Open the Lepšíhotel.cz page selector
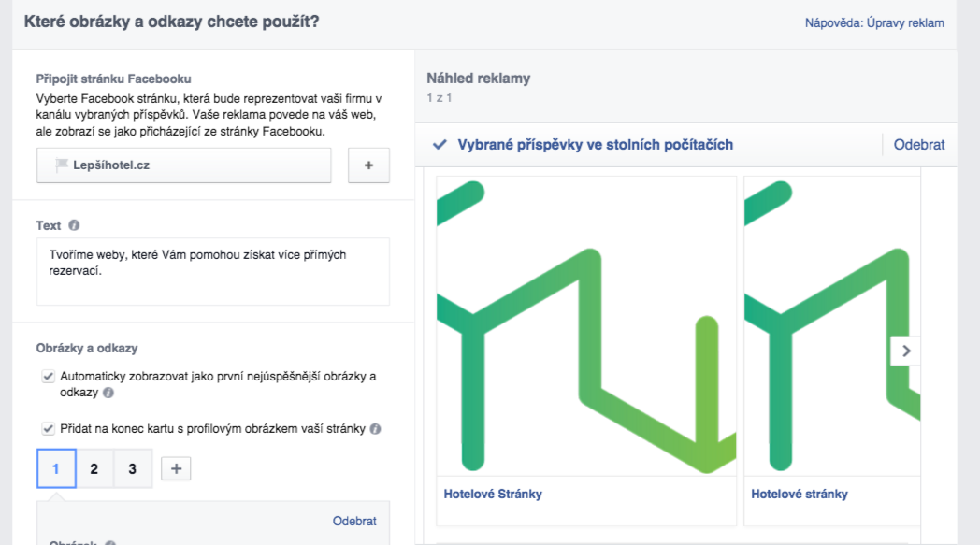This screenshot has width=980, height=545. 183,165
